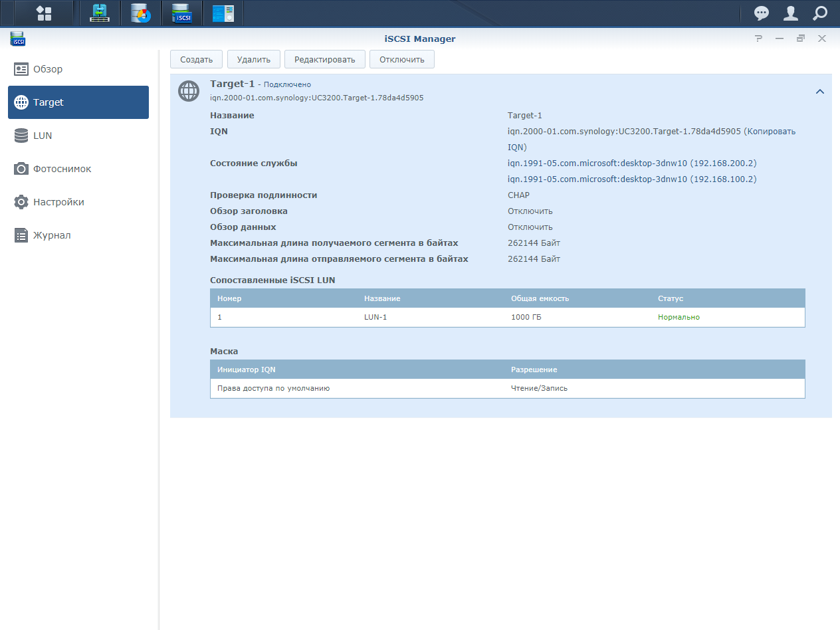Open the Обзор section
The height and width of the screenshot is (630, 840).
coord(78,69)
